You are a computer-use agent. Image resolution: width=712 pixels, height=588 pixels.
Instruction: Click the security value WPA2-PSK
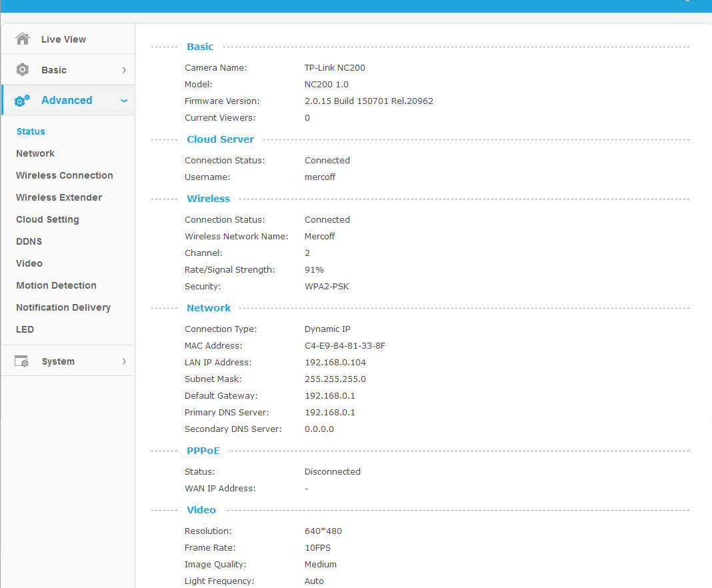point(327,287)
